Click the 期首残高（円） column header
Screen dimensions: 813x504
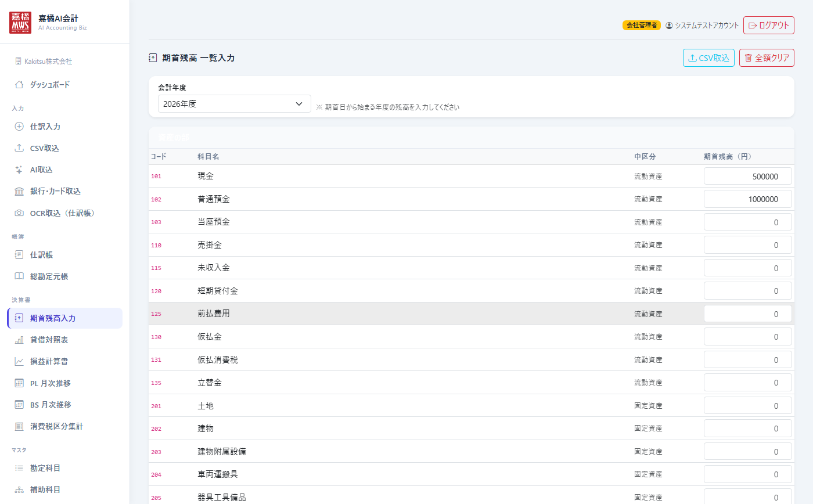tap(728, 157)
